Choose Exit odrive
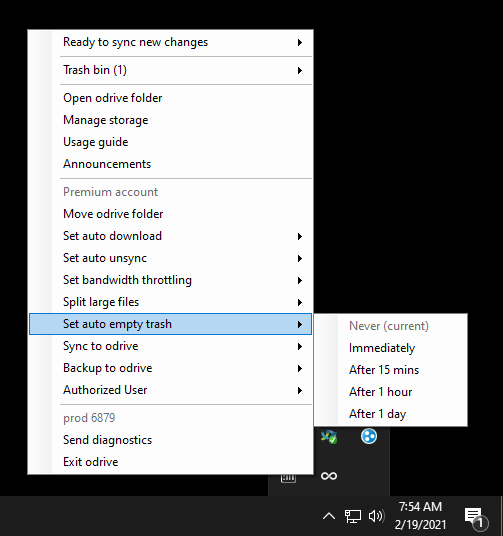503x536 pixels. [170, 462]
